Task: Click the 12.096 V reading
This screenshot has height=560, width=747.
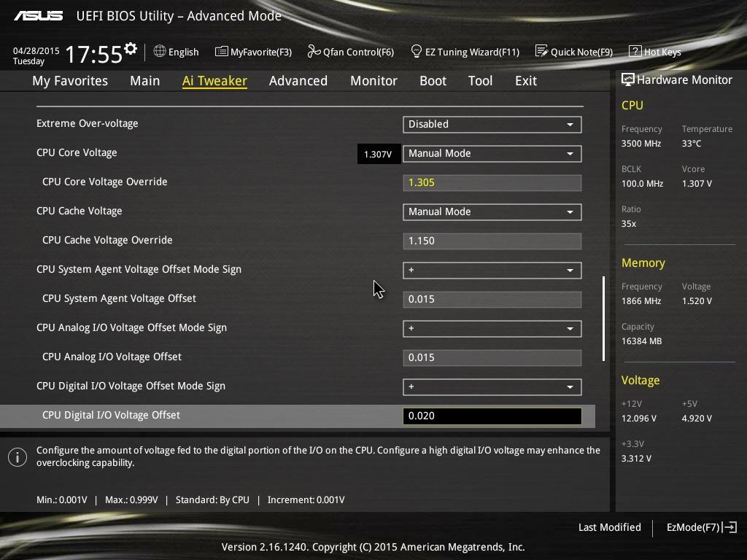Action: click(x=639, y=419)
